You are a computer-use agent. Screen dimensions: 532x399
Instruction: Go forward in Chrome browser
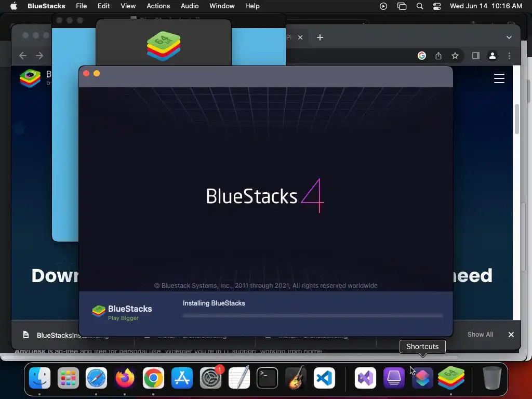click(x=39, y=55)
